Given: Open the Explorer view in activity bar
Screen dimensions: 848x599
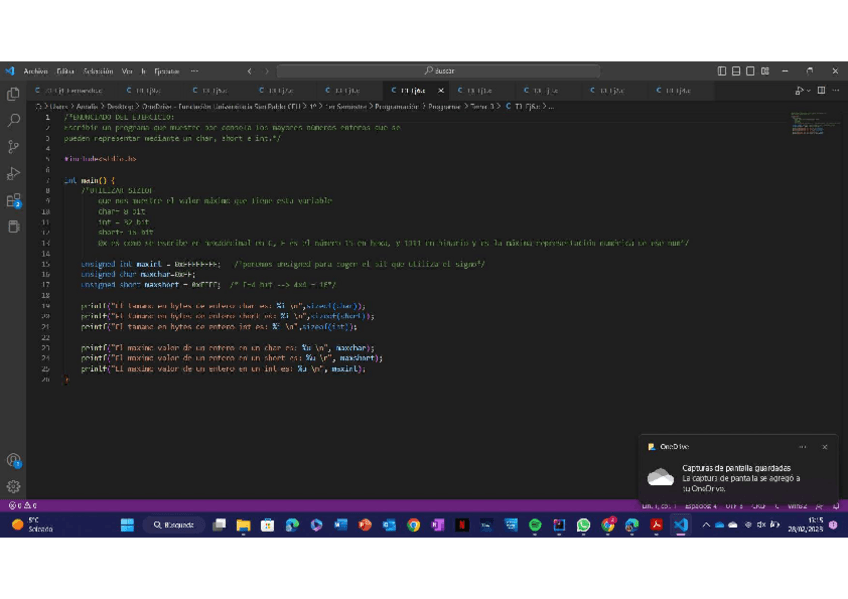Looking at the screenshot, I should 13,94.
